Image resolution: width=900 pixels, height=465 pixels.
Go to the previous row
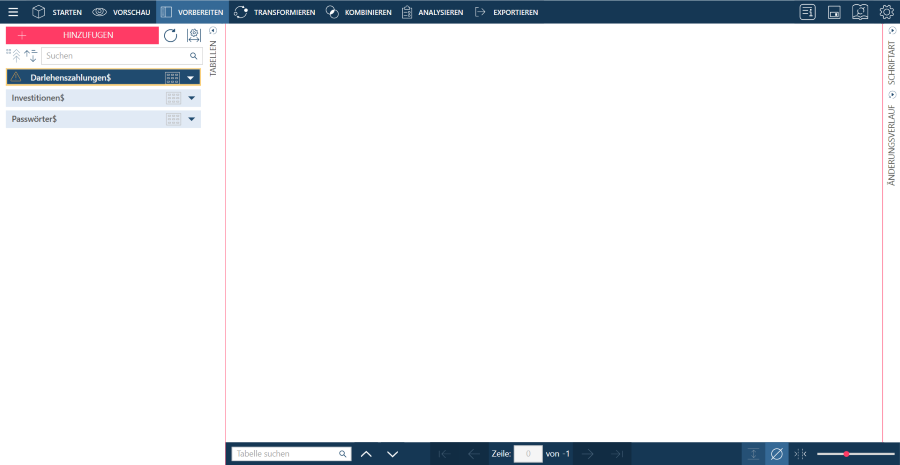[x=474, y=454]
